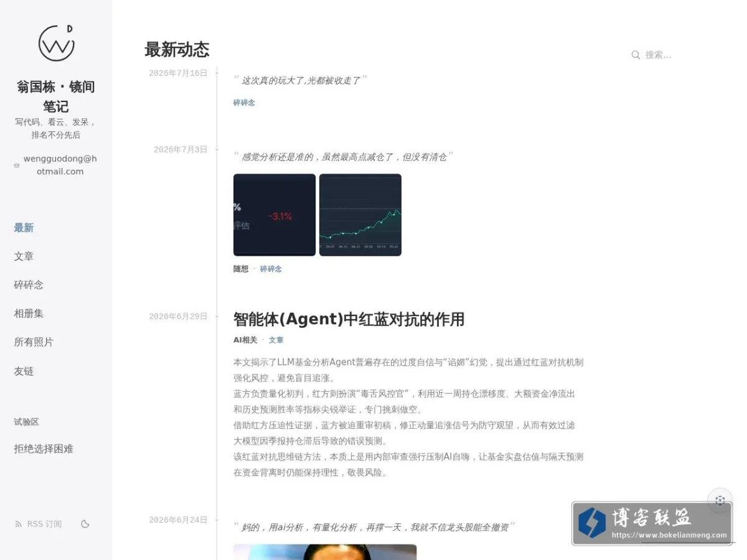747x560 pixels.
Task: Click the 2026年6月29日 date
Action: point(178,317)
